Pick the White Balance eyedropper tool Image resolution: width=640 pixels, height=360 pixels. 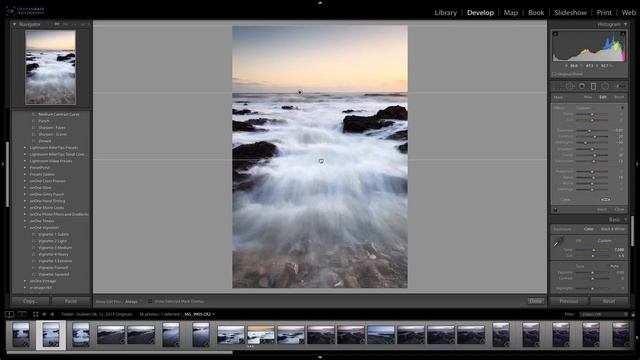click(x=558, y=242)
